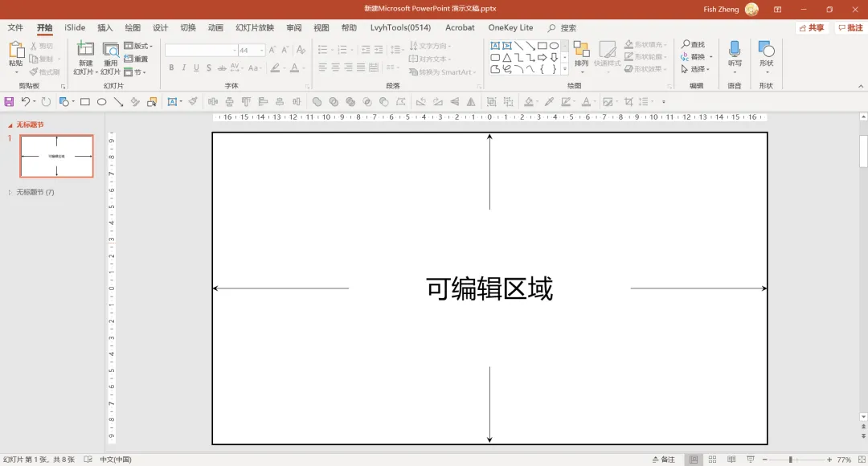Toggle Italic formatting

click(x=184, y=67)
